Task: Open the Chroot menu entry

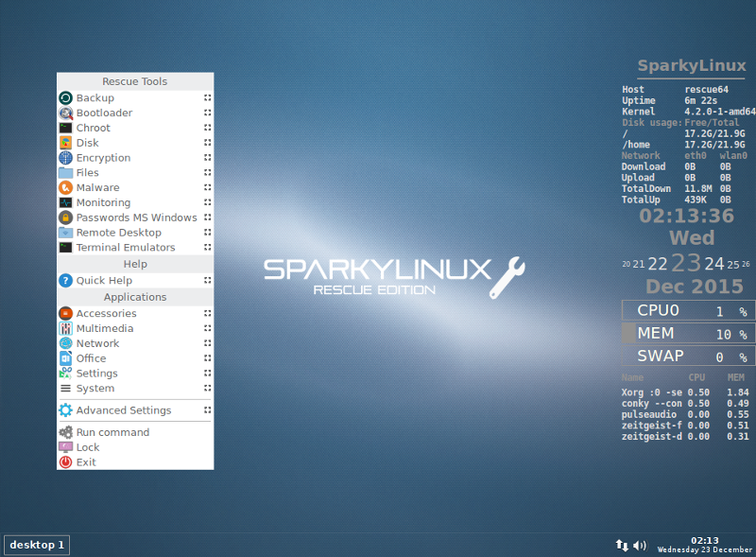Action: (x=135, y=128)
